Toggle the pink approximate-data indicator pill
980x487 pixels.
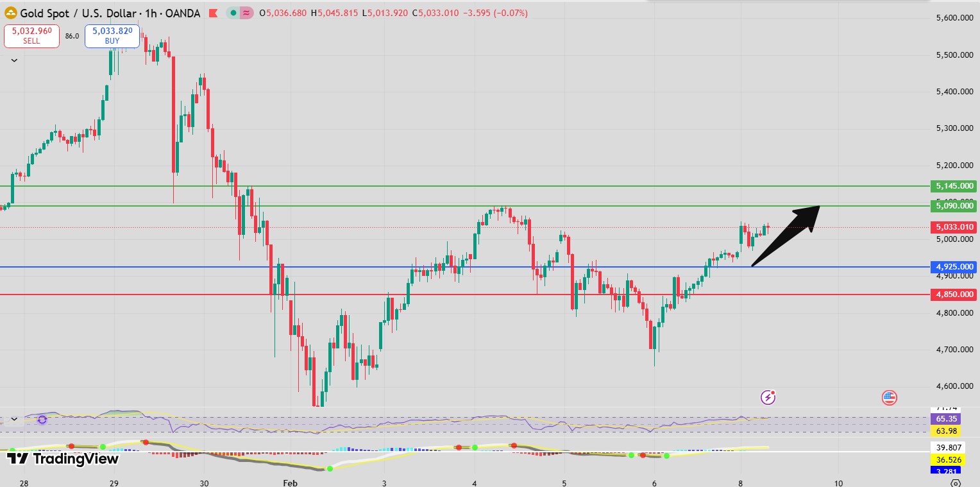click(x=246, y=13)
